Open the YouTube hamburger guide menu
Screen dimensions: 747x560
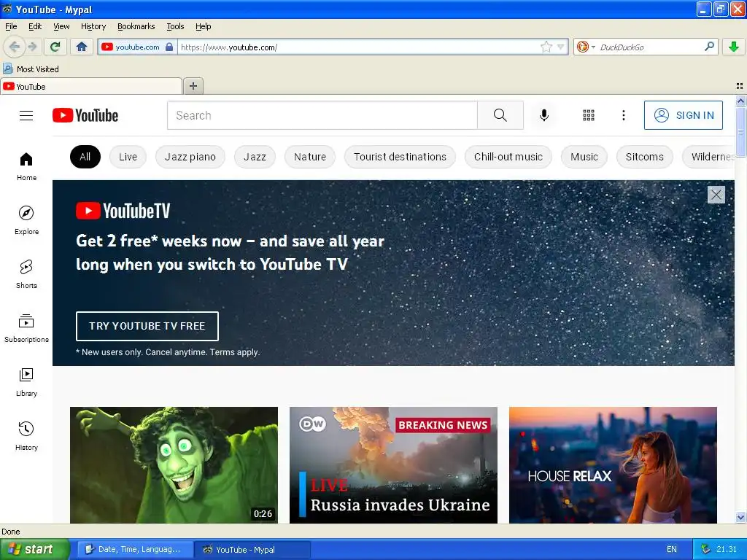(x=26, y=115)
